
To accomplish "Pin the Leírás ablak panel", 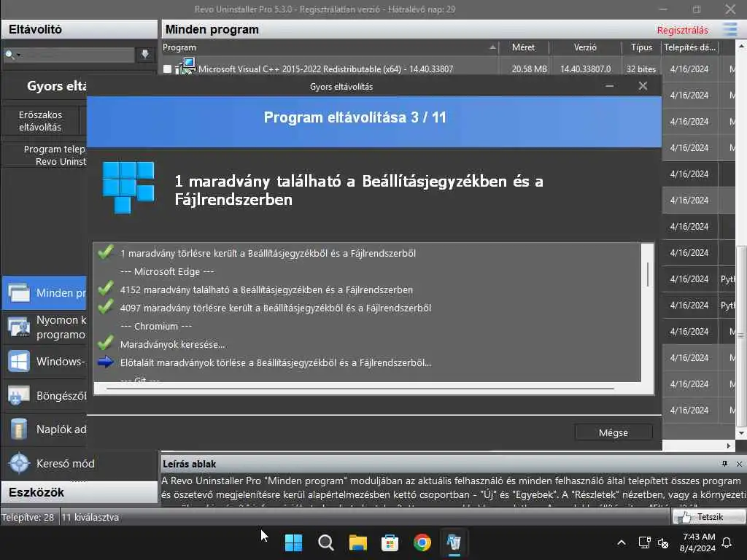I will click(x=724, y=463).
